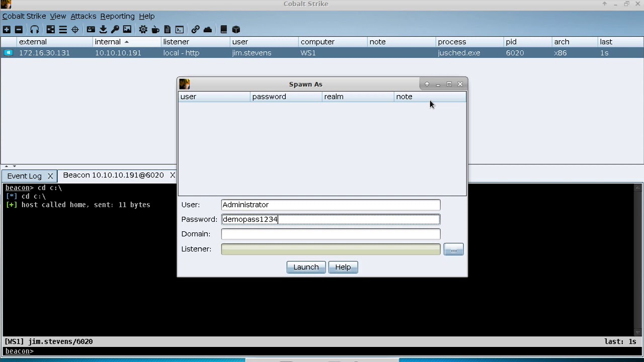Open the Help menu in menu bar
This screenshot has height=362, width=644.
(146, 16)
